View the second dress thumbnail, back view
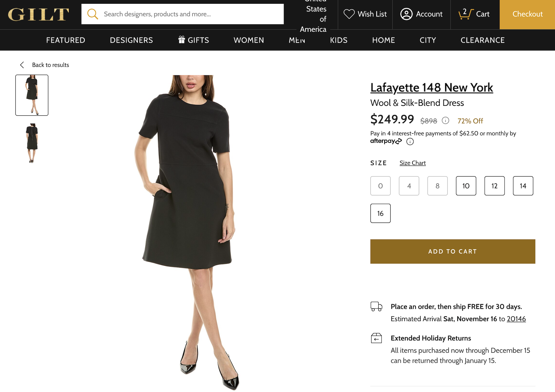This screenshot has height=392, width=555. coord(32,143)
